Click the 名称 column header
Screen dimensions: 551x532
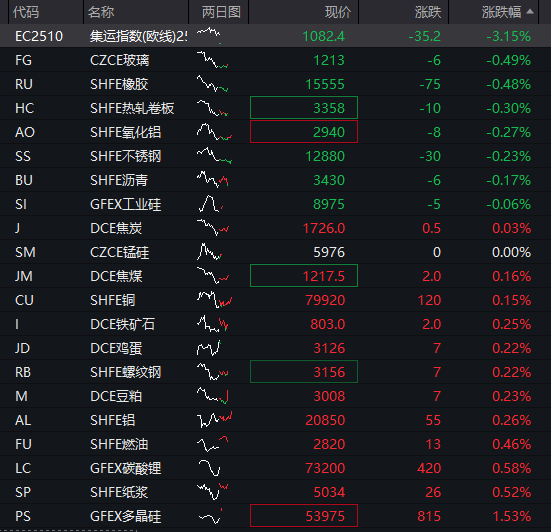101,12
